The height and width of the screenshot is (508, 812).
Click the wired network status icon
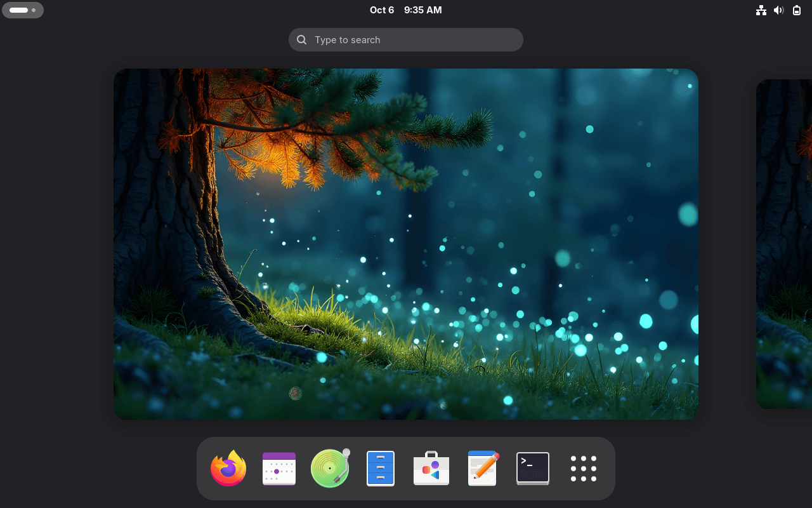pos(761,10)
